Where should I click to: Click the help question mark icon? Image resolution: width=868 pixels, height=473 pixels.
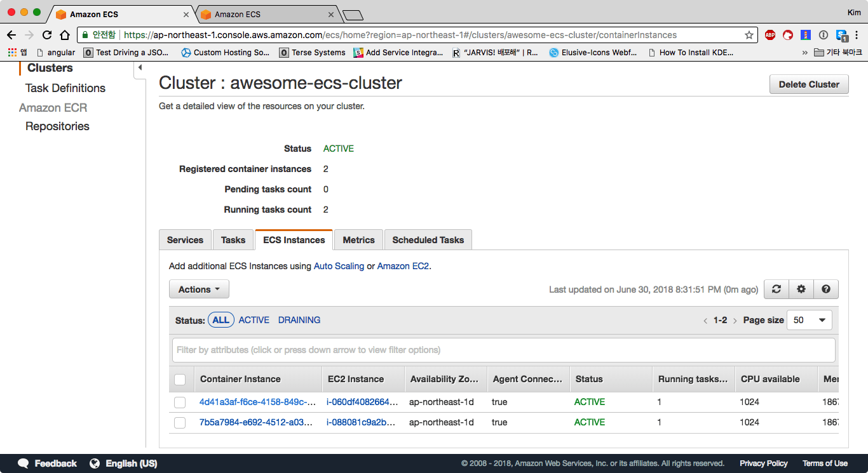825,289
